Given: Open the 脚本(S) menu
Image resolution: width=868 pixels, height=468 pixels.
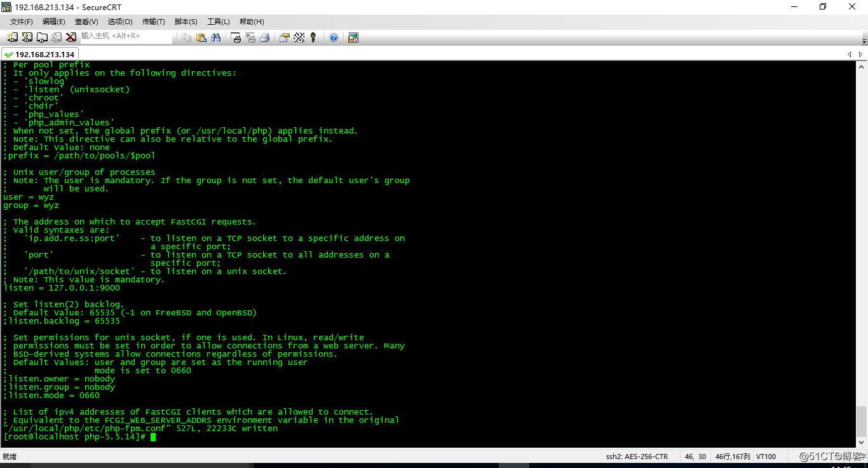Looking at the screenshot, I should pos(186,22).
